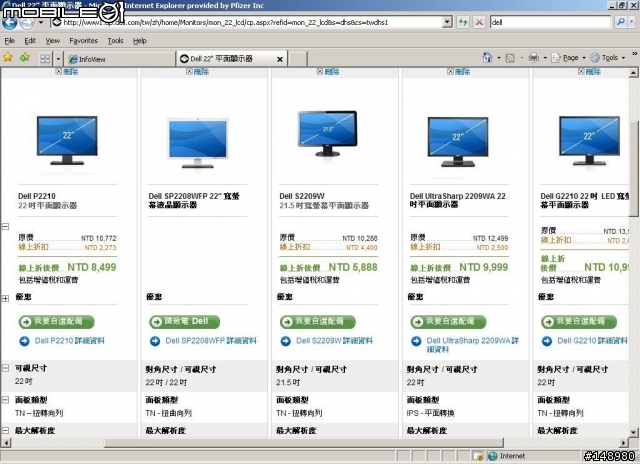
Task: Collapse the 面板類型 row
Action: 6,400
